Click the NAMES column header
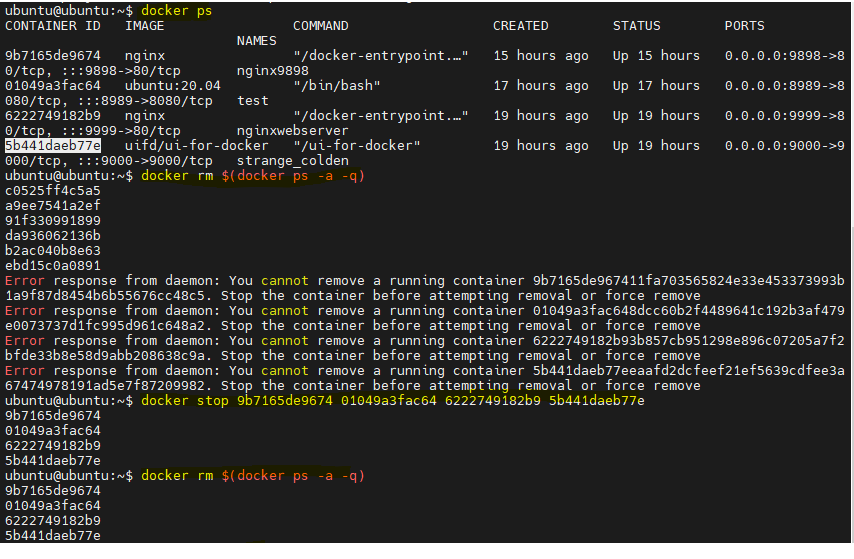Viewport: 854px width, 559px height. [257, 41]
